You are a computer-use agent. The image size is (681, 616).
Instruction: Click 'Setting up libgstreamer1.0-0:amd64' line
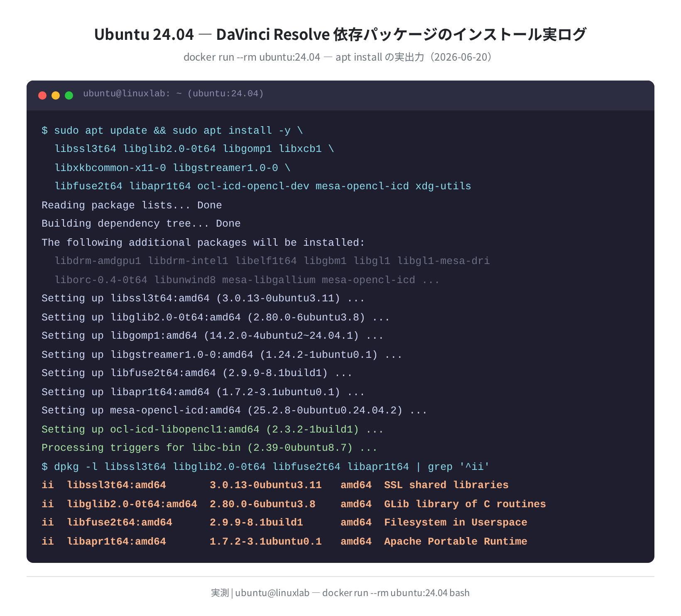click(x=222, y=354)
